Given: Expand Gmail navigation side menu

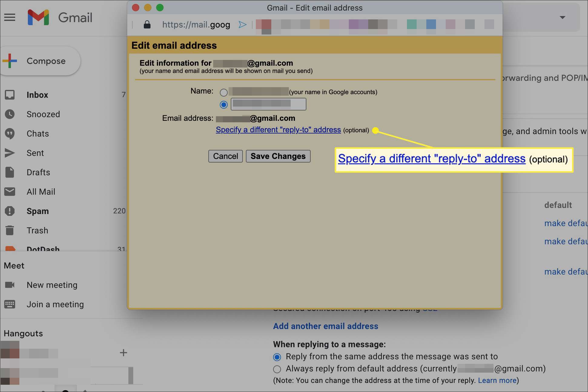Looking at the screenshot, I should pyautogui.click(x=10, y=18).
